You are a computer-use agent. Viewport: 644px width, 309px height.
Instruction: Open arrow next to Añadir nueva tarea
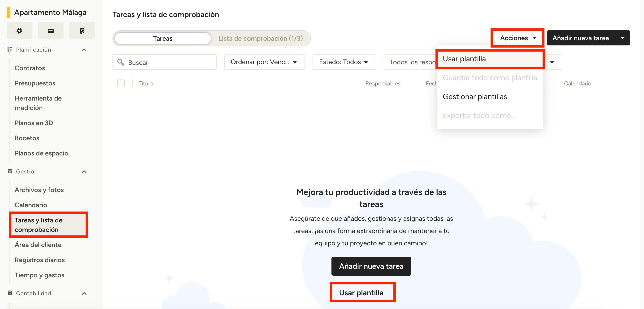coord(622,38)
